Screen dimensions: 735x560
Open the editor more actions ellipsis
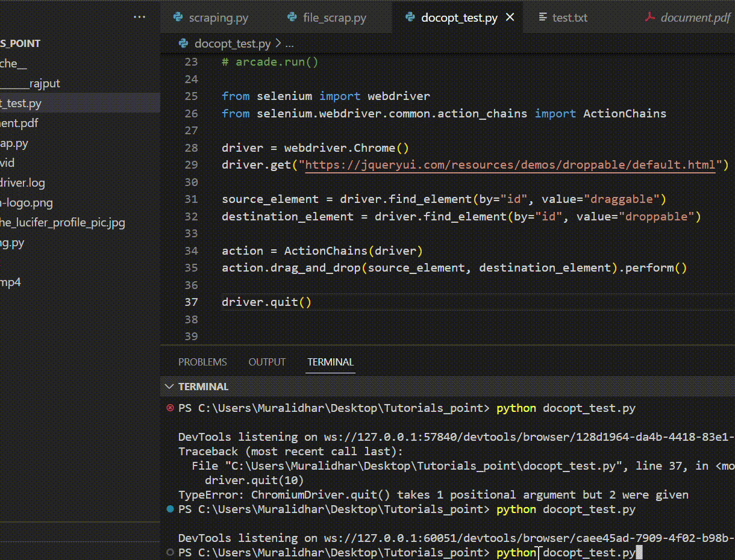point(140,16)
